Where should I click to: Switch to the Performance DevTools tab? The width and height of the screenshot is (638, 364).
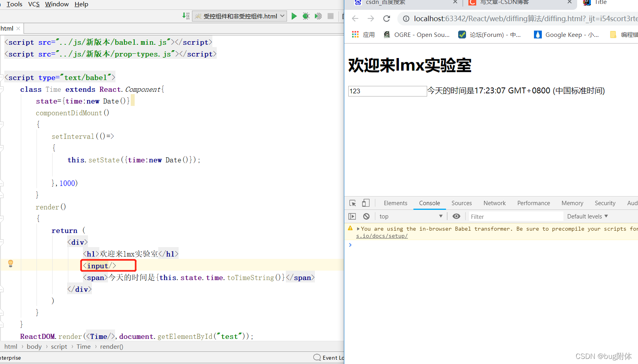coord(533,203)
